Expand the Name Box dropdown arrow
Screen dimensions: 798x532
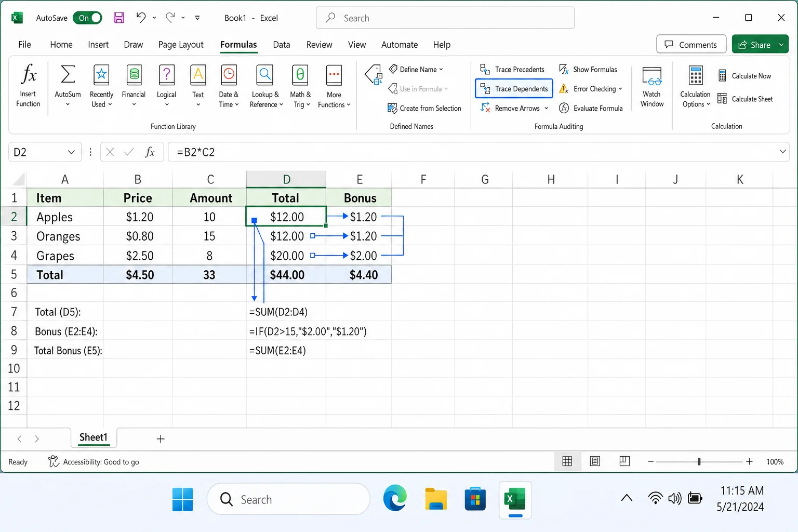[71, 152]
